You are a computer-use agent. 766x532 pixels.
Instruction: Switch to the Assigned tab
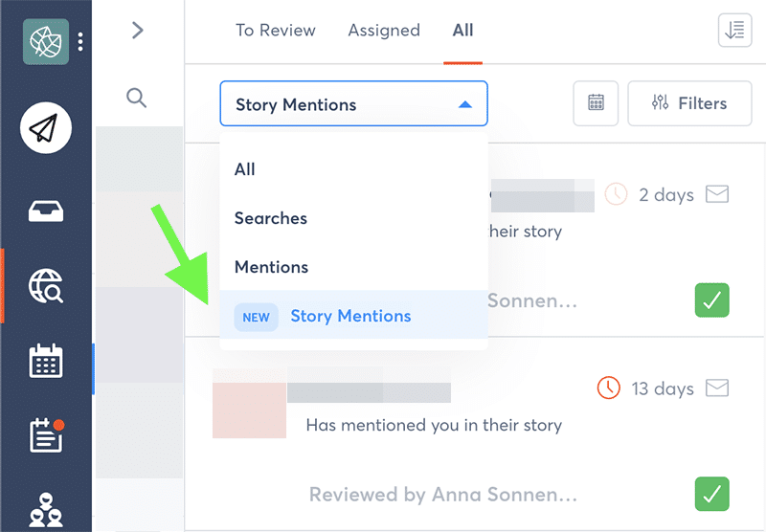click(x=384, y=31)
